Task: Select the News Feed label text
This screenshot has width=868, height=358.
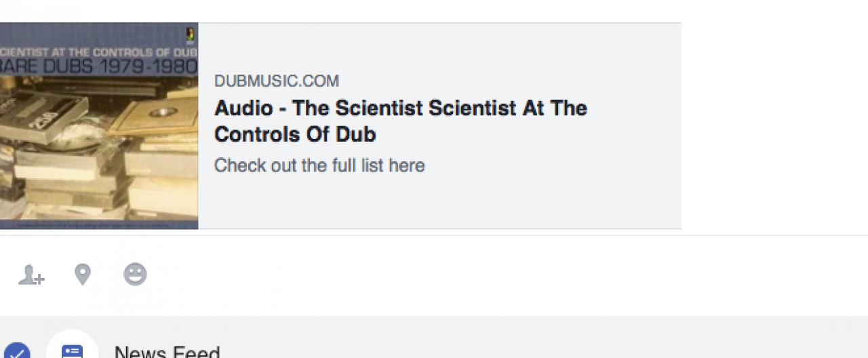Action: 167,352
